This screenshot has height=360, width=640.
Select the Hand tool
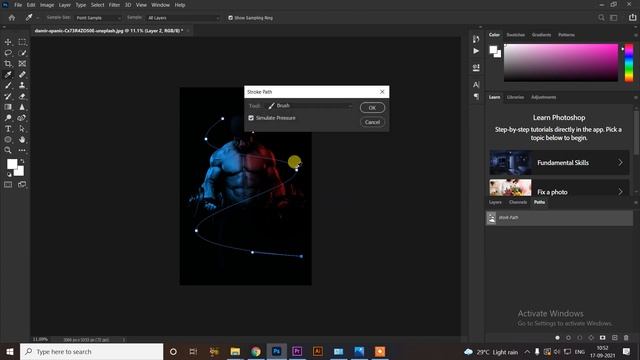[22, 140]
